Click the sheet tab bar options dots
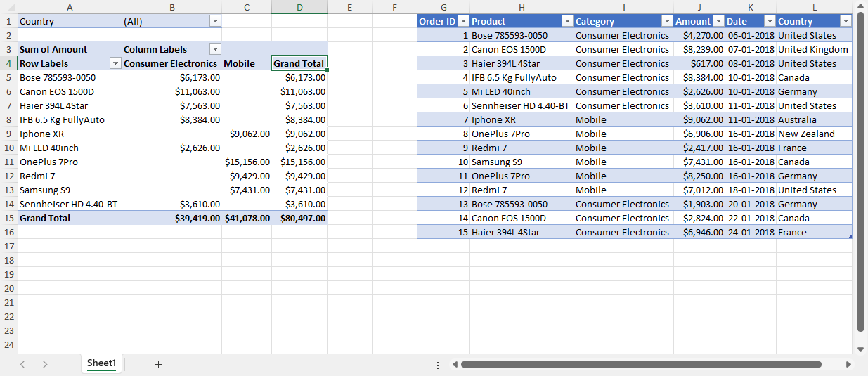The width and height of the screenshot is (868, 376). tap(438, 365)
